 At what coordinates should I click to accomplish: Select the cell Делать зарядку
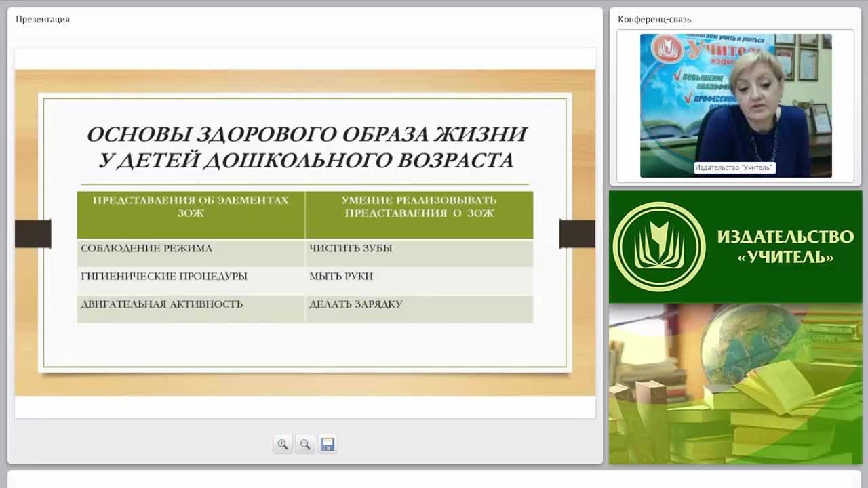[419, 308]
